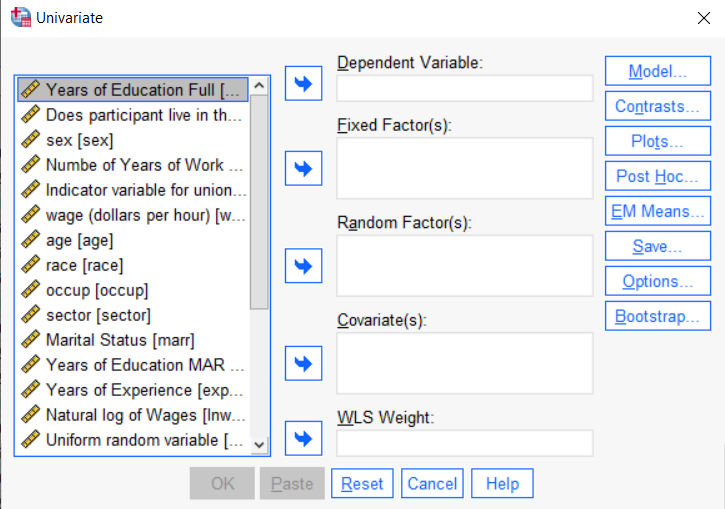Click the arrow button beside Random Factor(s)
This screenshot has height=509, width=725.
[x=303, y=266]
